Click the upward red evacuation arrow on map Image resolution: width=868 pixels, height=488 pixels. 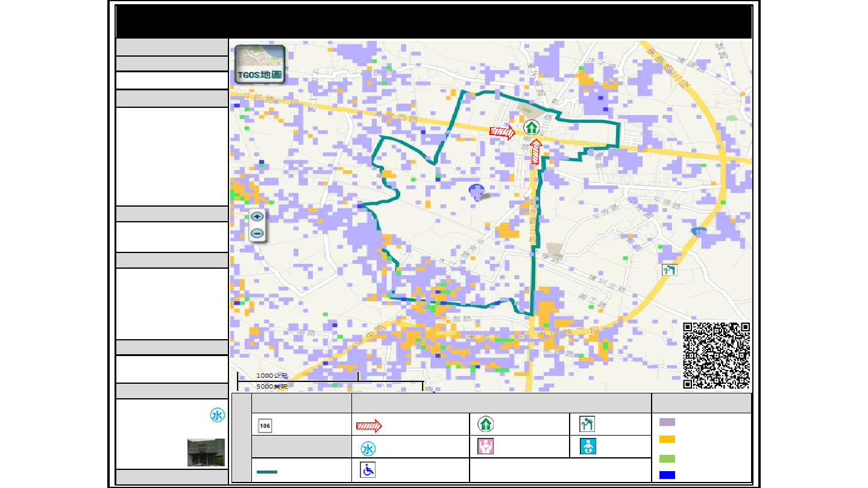pyautogui.click(x=535, y=151)
